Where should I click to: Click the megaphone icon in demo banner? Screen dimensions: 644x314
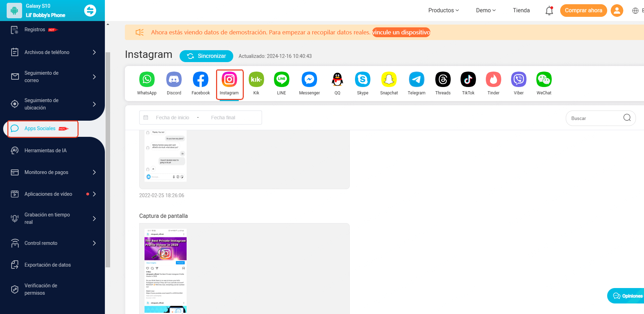[140, 32]
